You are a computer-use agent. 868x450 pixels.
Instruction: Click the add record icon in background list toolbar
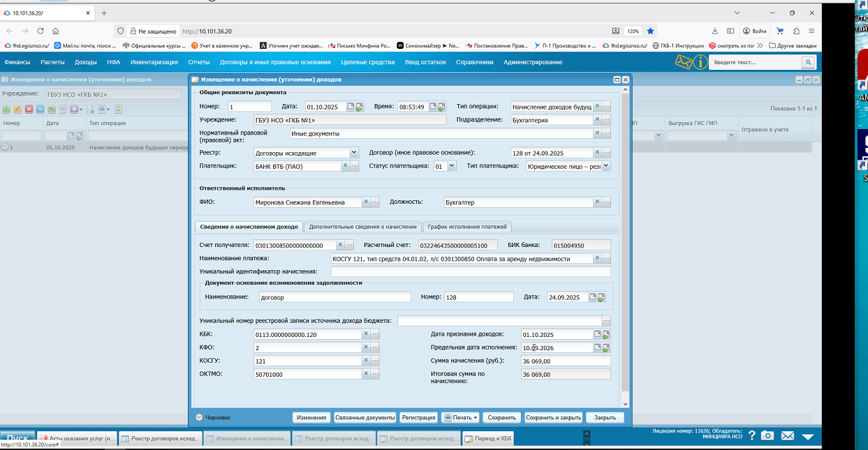[7, 110]
